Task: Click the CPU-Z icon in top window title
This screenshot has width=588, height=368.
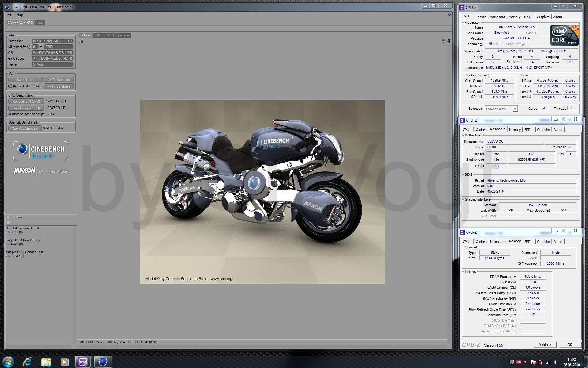Action: [462, 7]
